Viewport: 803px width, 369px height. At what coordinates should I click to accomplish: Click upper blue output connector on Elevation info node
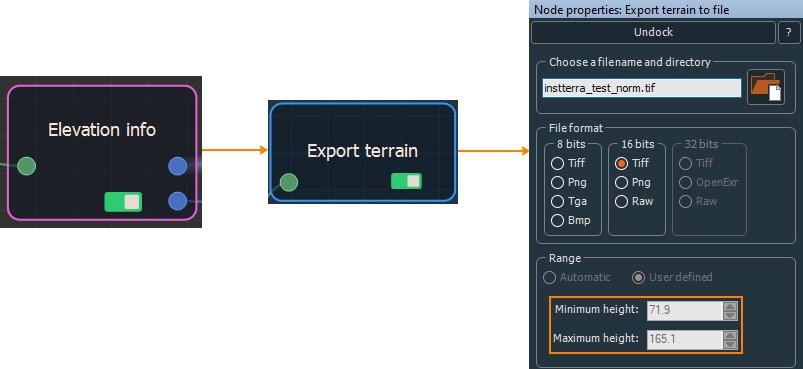(177, 166)
